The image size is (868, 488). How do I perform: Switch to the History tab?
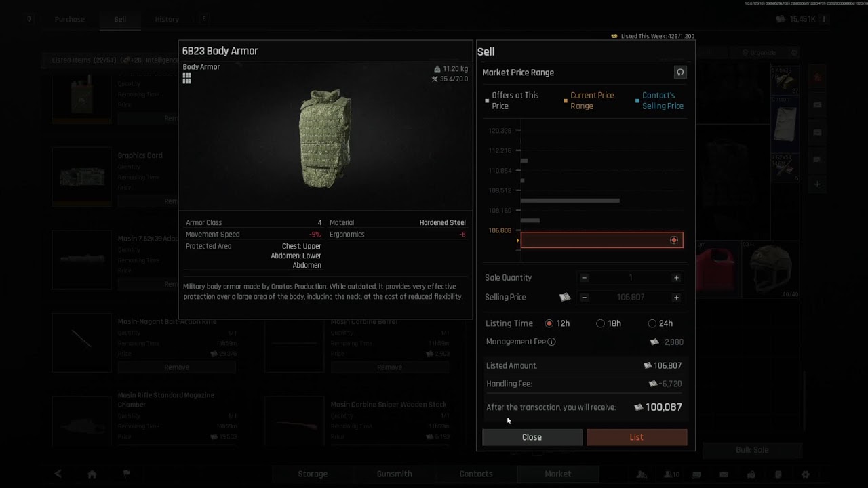coord(167,19)
